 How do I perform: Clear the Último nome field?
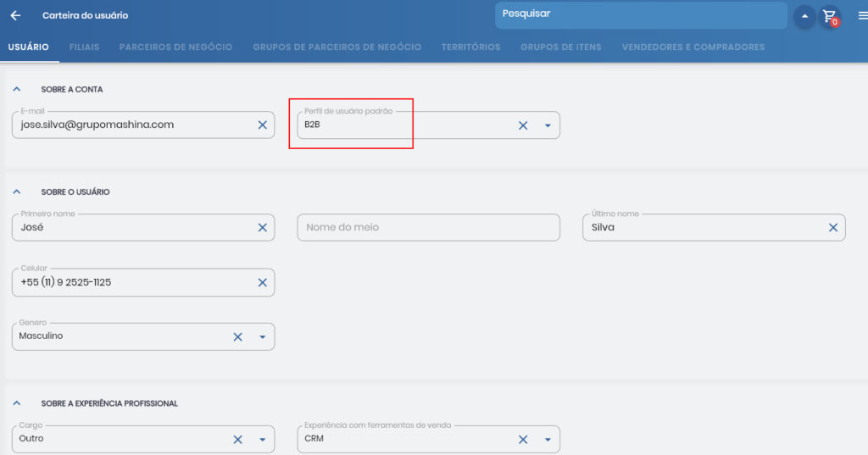tap(832, 227)
